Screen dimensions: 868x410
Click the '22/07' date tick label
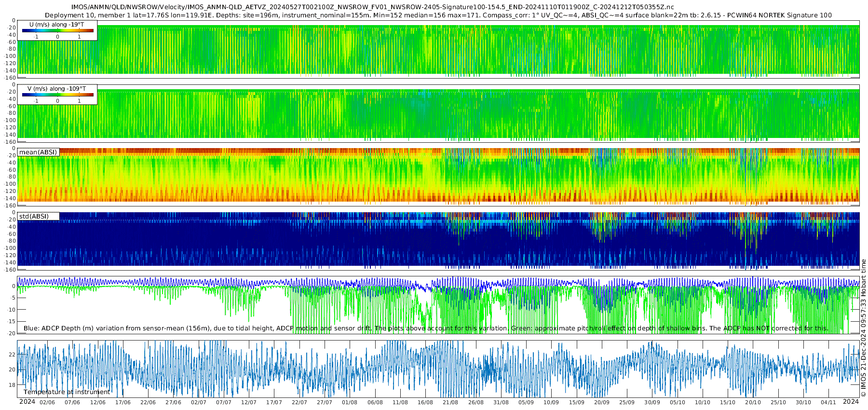point(299,402)
